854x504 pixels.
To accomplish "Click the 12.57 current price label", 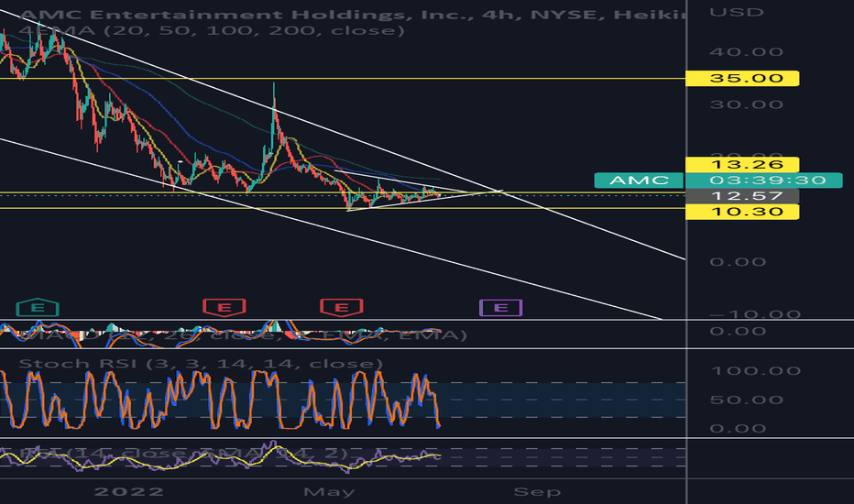I will 742,196.
